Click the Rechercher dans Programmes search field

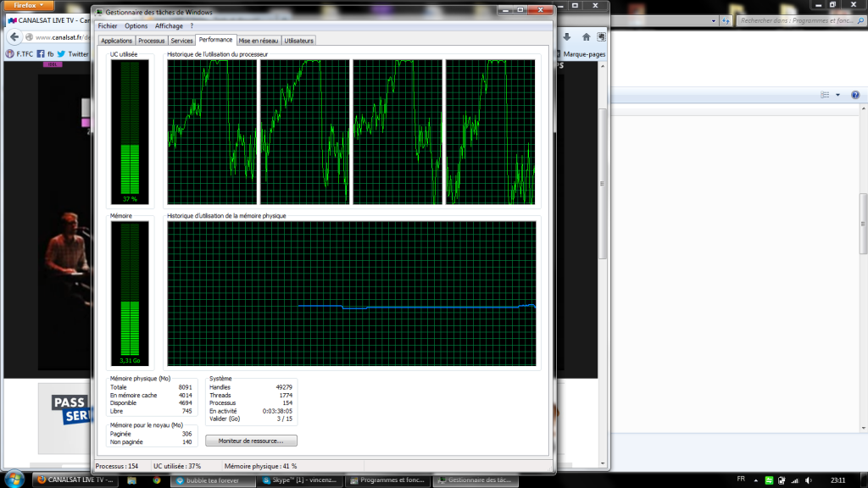[797, 20]
